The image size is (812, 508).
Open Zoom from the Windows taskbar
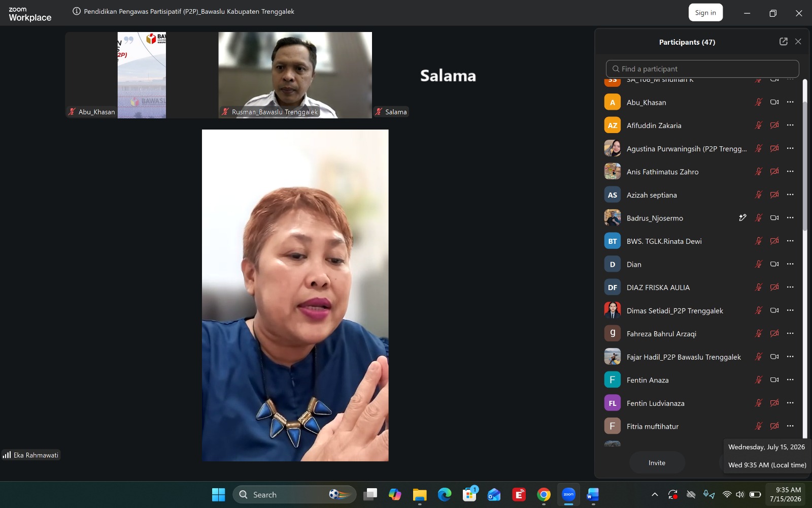568,494
